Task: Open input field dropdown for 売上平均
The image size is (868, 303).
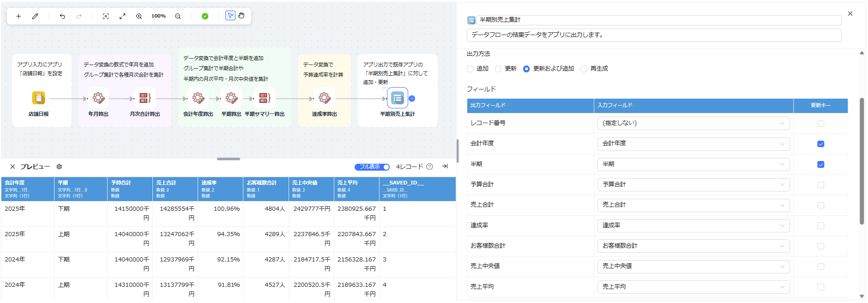Action: tap(693, 287)
